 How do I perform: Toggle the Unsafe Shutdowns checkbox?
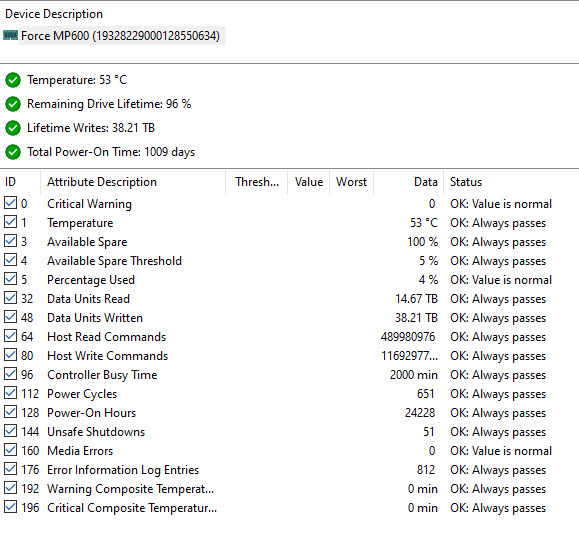10,431
